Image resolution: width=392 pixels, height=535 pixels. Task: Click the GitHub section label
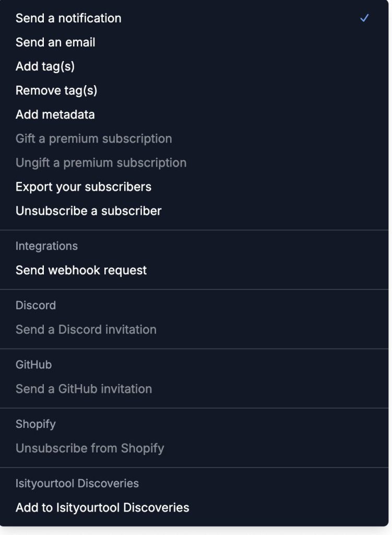(x=34, y=365)
